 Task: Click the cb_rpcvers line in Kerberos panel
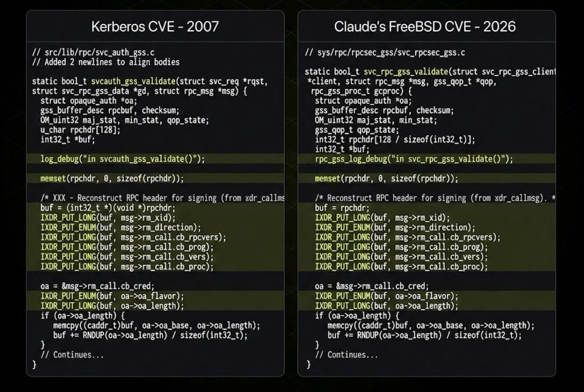point(133,237)
